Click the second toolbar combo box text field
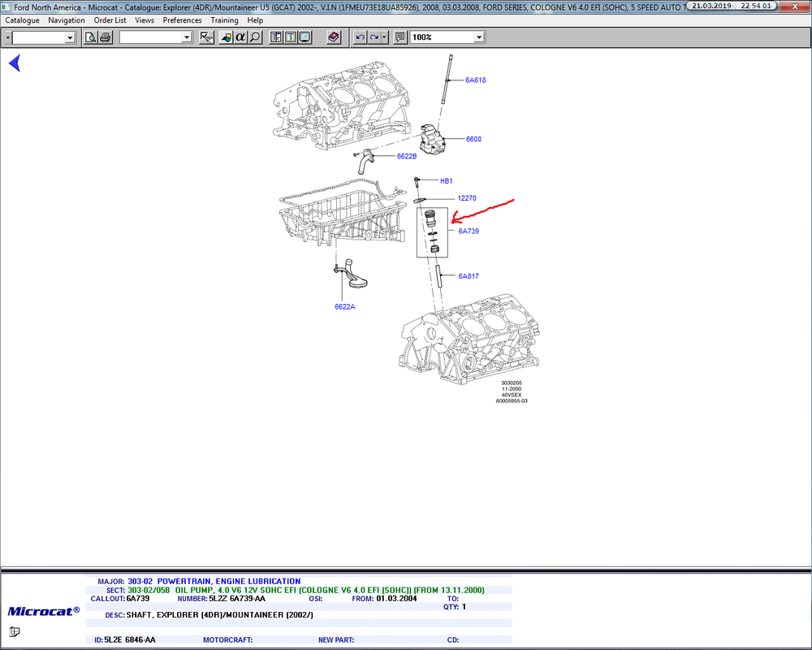This screenshot has height=650, width=812. pyautogui.click(x=151, y=38)
